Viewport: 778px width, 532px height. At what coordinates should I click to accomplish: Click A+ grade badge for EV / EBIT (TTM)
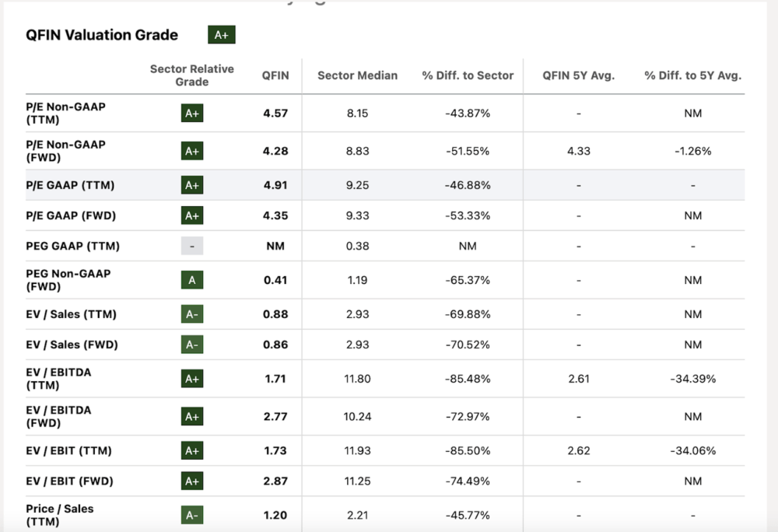(192, 450)
